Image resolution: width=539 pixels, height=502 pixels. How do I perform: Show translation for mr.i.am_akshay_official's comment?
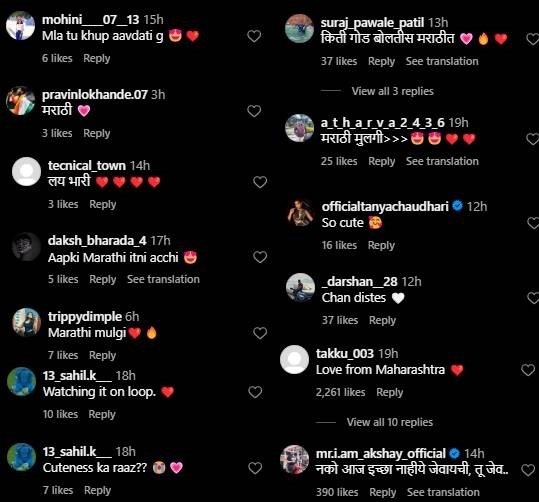[443, 492]
